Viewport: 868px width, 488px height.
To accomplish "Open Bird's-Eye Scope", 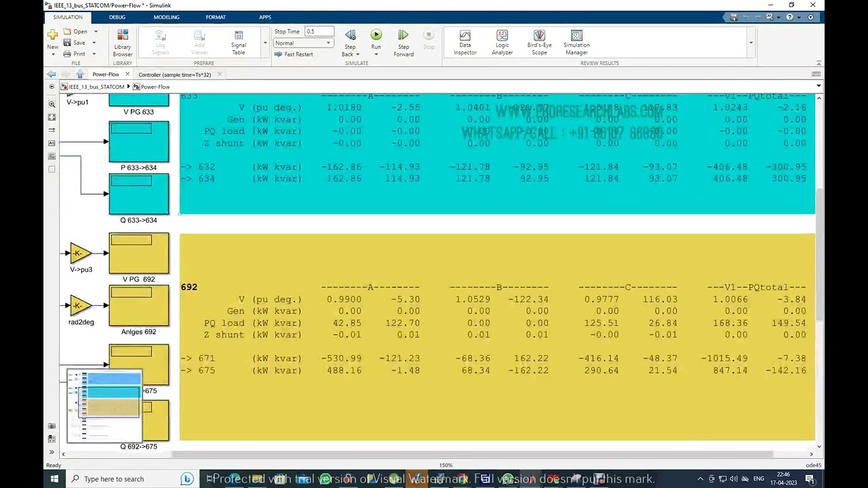I will tap(539, 43).
